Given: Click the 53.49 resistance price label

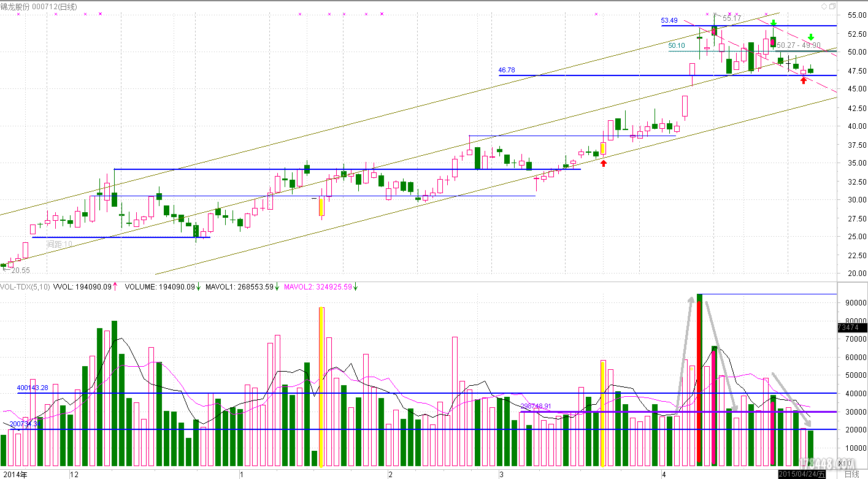Looking at the screenshot, I should 669,21.
